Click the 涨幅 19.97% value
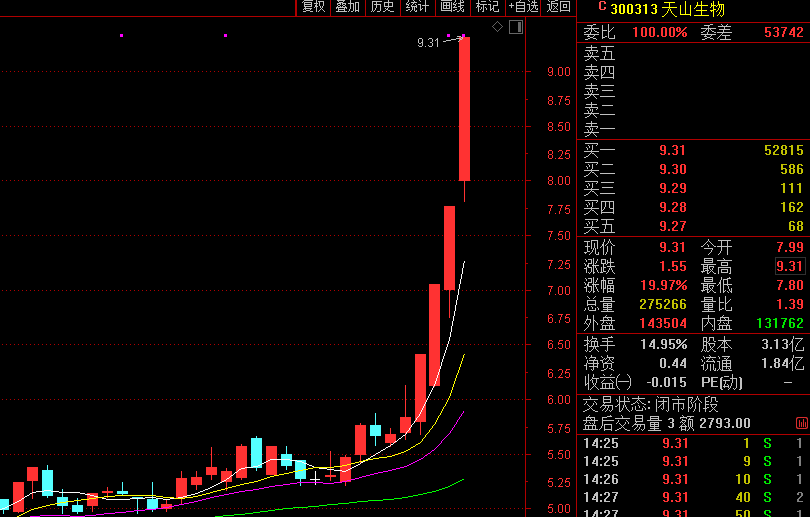The width and height of the screenshot is (810, 517). [664, 285]
